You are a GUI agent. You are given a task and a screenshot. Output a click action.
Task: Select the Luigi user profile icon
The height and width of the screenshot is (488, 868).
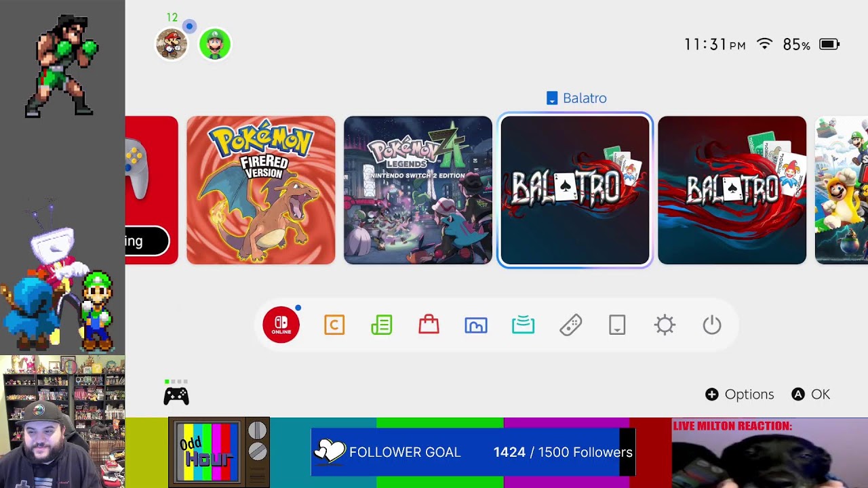(x=215, y=45)
